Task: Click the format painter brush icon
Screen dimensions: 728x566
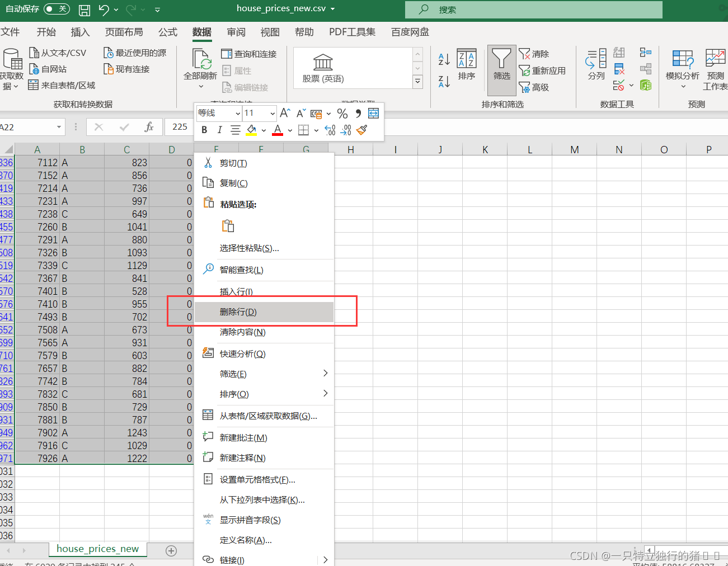Action: click(x=362, y=130)
